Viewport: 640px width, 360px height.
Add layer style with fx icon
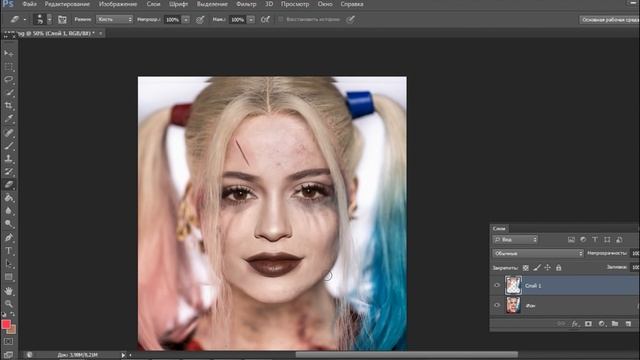pos(575,324)
